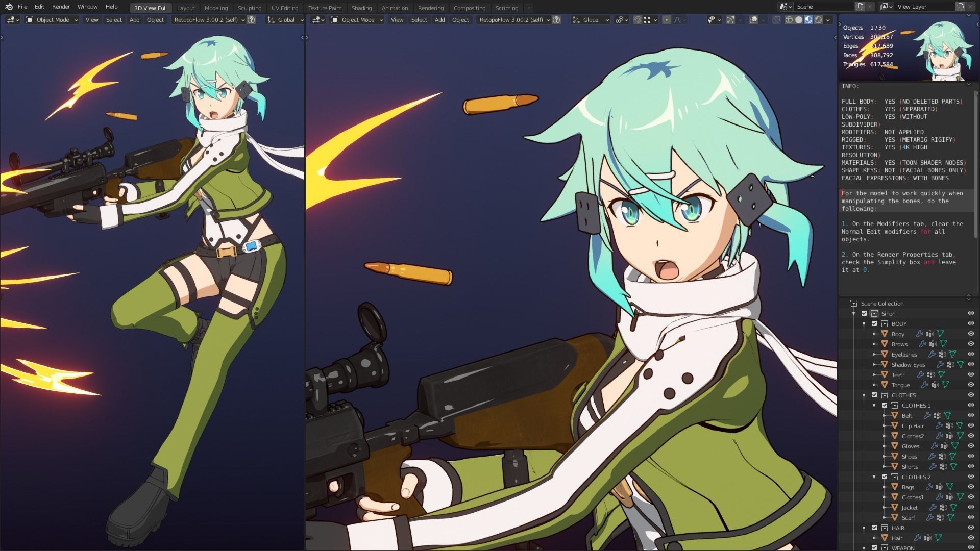Click the Object button in the right viewport header
Viewport: 980px width, 551px height.
coord(460,20)
